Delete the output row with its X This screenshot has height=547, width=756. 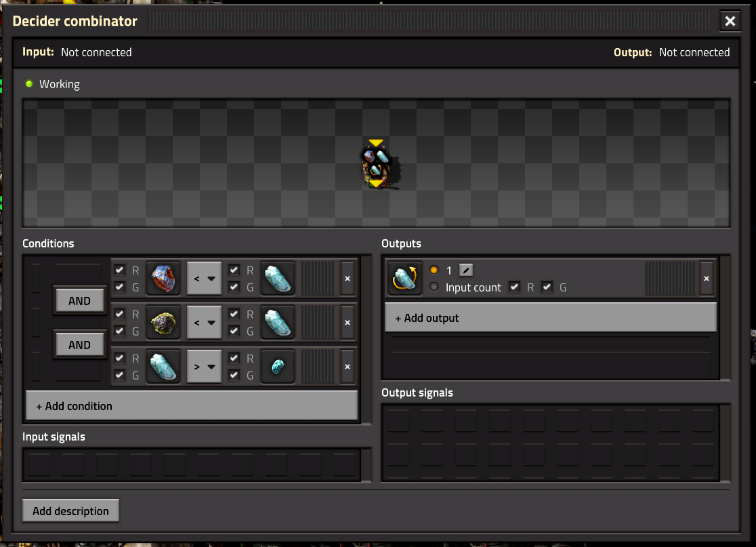pos(707,279)
